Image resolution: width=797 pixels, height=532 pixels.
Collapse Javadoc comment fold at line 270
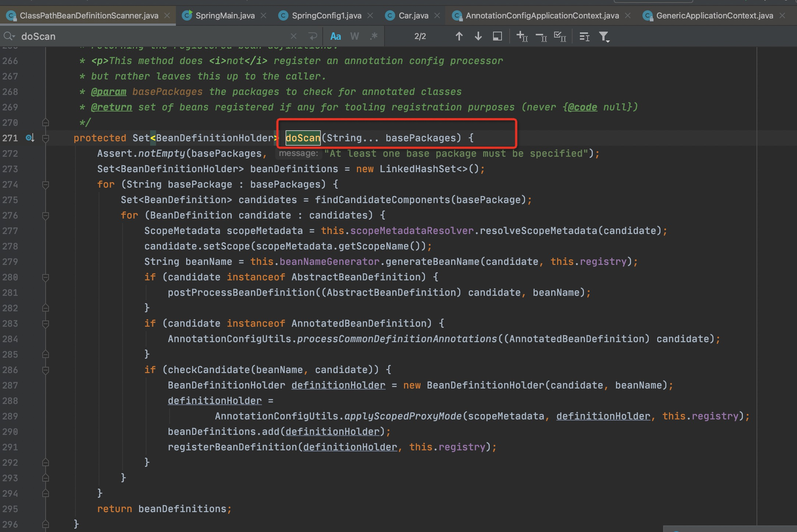(46, 123)
